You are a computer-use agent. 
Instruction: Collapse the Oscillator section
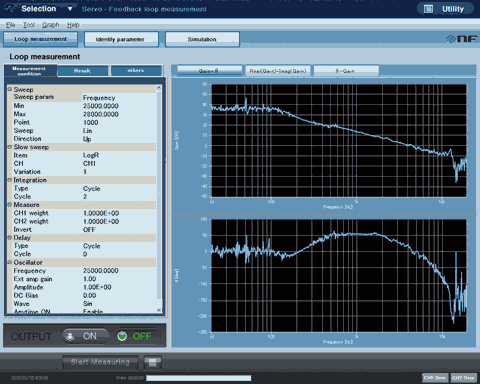click(10, 262)
